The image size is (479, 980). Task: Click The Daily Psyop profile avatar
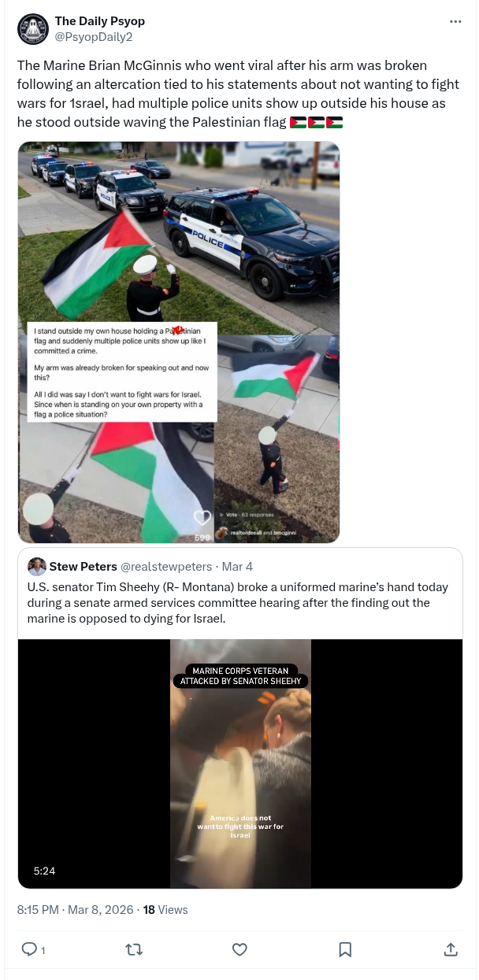tap(32, 29)
